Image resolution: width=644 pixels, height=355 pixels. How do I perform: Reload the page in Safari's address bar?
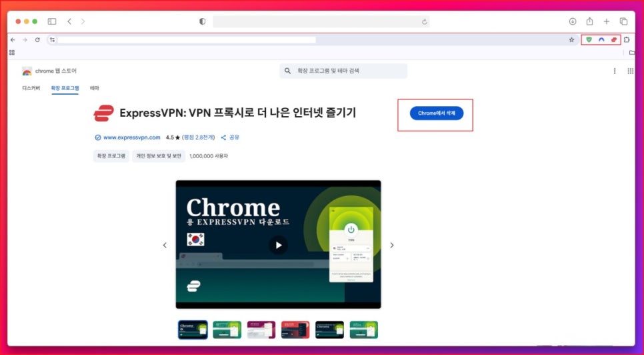click(424, 22)
